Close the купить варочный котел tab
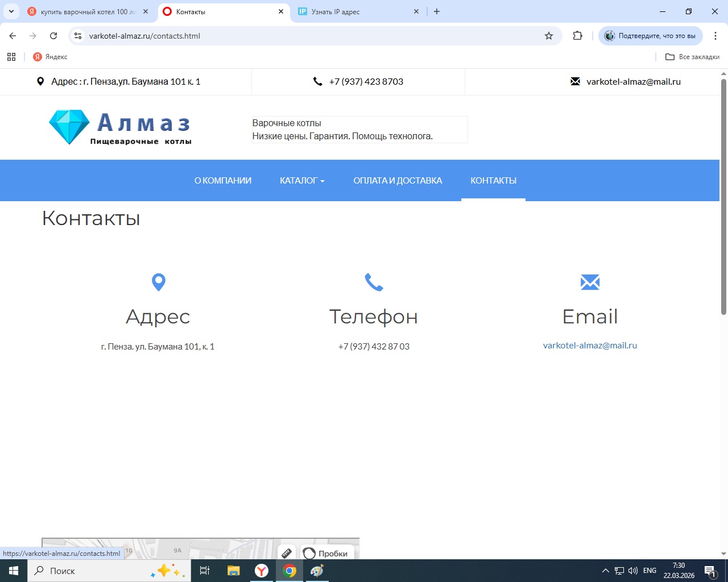The width and height of the screenshot is (728, 582). (146, 11)
